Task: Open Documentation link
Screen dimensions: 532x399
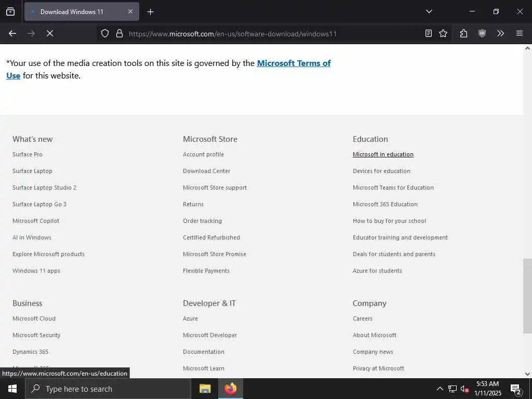Action: 204,352
